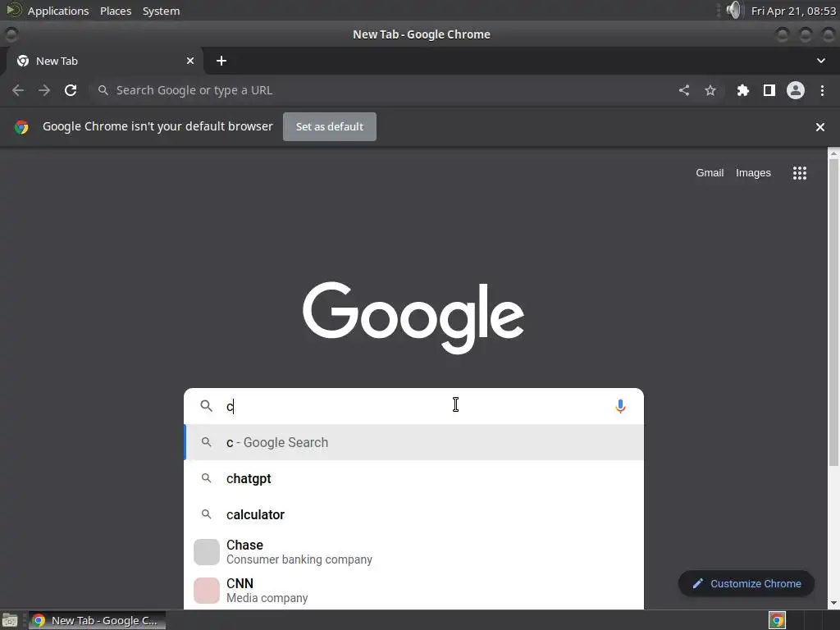The height and width of the screenshot is (630, 840).
Task: Click the browser forward arrow
Action: (x=44, y=90)
